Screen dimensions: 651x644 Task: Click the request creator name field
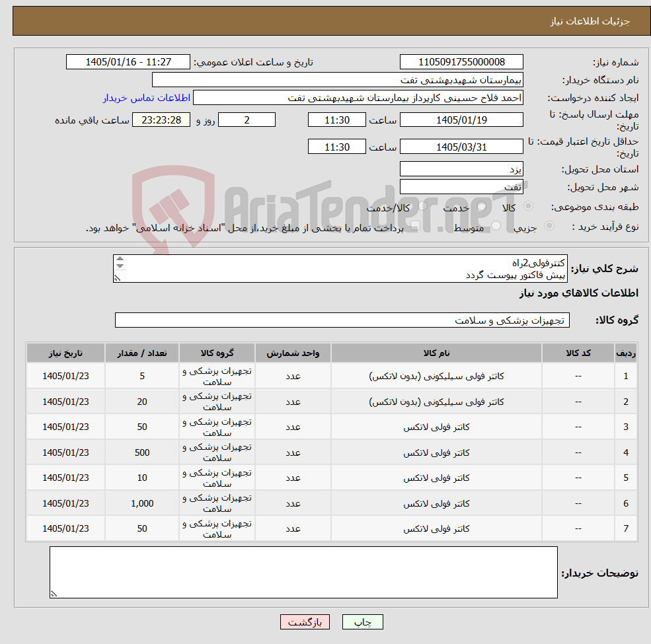(358, 98)
